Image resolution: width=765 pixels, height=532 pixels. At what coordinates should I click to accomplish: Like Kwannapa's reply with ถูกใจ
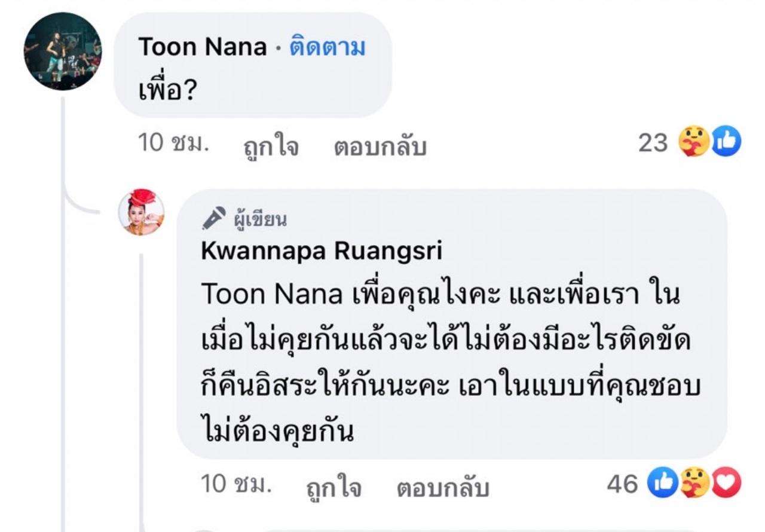(x=333, y=487)
